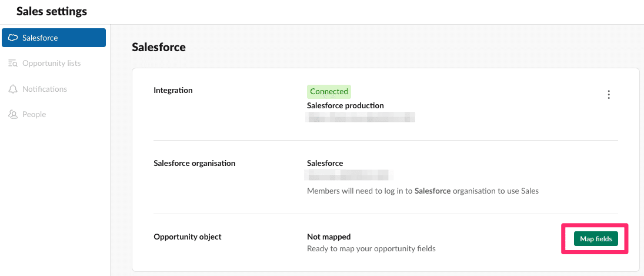Click the Notifications bell icon
This screenshot has width=644, height=276.
click(13, 89)
